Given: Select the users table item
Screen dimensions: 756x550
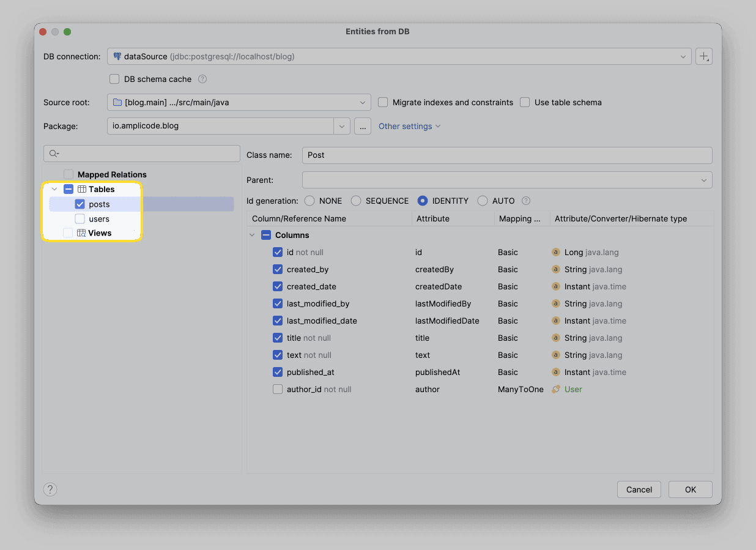Looking at the screenshot, I should pyautogui.click(x=99, y=218).
